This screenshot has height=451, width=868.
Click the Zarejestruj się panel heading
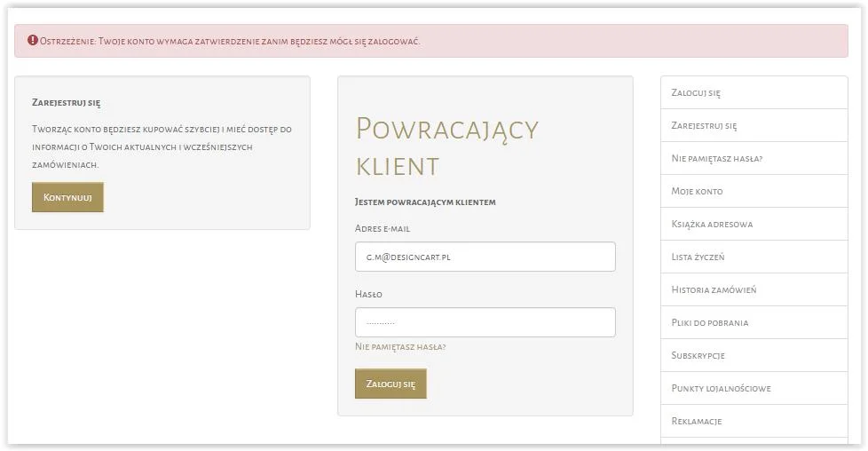tap(66, 103)
